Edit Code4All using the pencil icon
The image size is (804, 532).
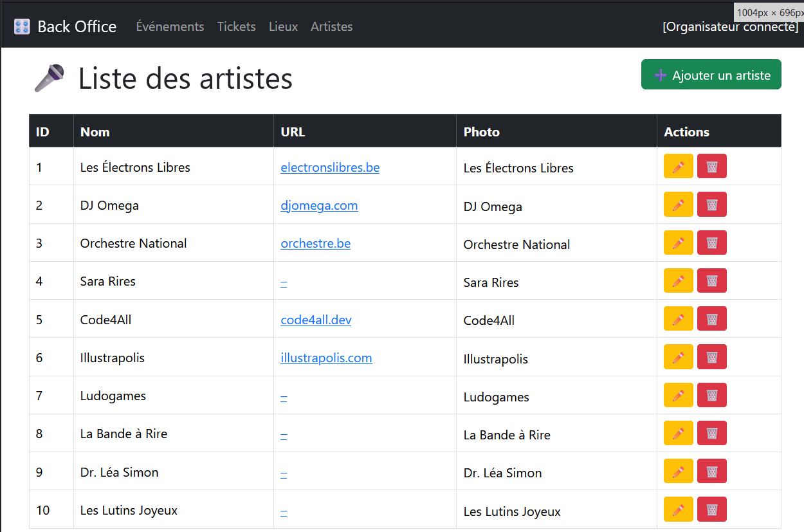[678, 318]
